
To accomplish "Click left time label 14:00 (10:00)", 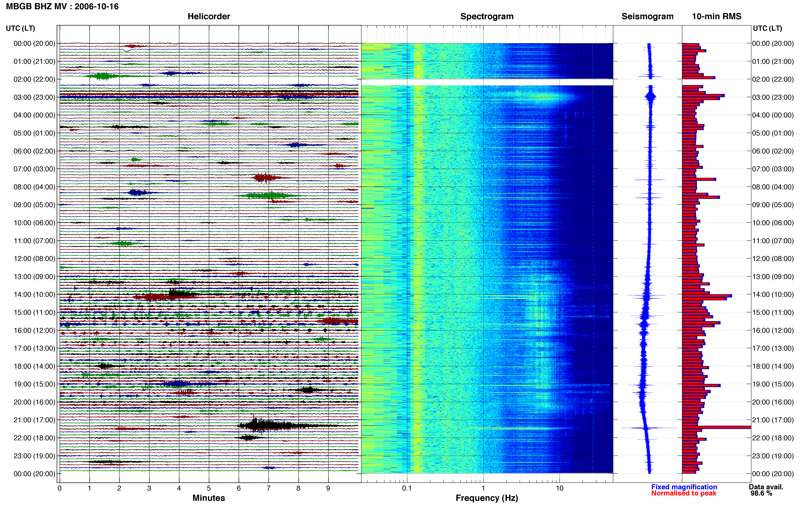I will (x=34, y=294).
